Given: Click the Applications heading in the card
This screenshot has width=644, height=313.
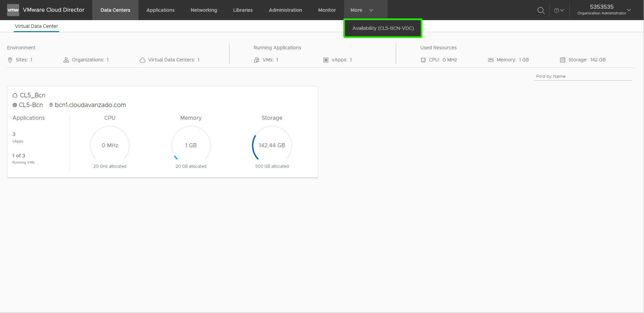Looking at the screenshot, I should tap(29, 118).
